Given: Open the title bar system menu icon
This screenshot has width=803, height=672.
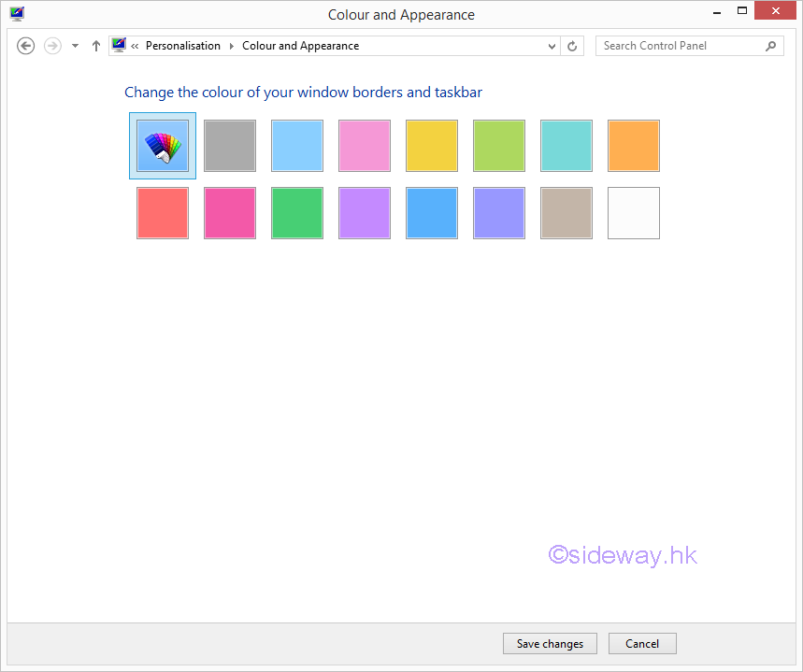Looking at the screenshot, I should tap(17, 14).
